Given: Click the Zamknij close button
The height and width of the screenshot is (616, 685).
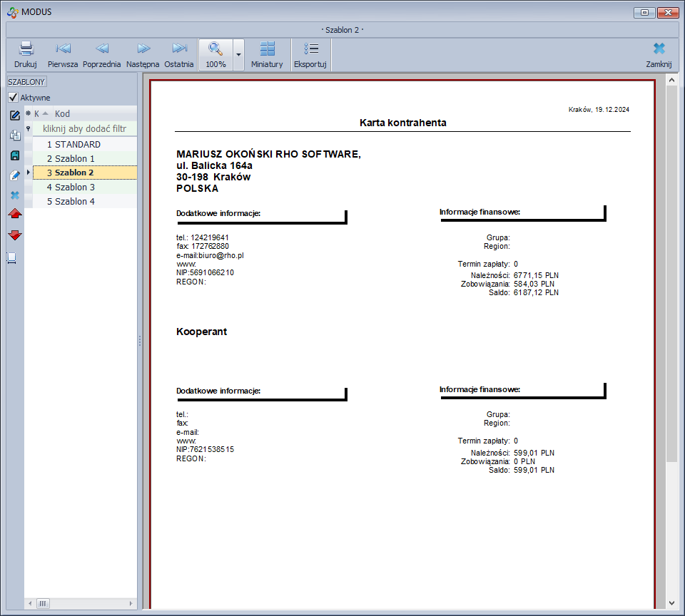Looking at the screenshot, I should pos(659,55).
